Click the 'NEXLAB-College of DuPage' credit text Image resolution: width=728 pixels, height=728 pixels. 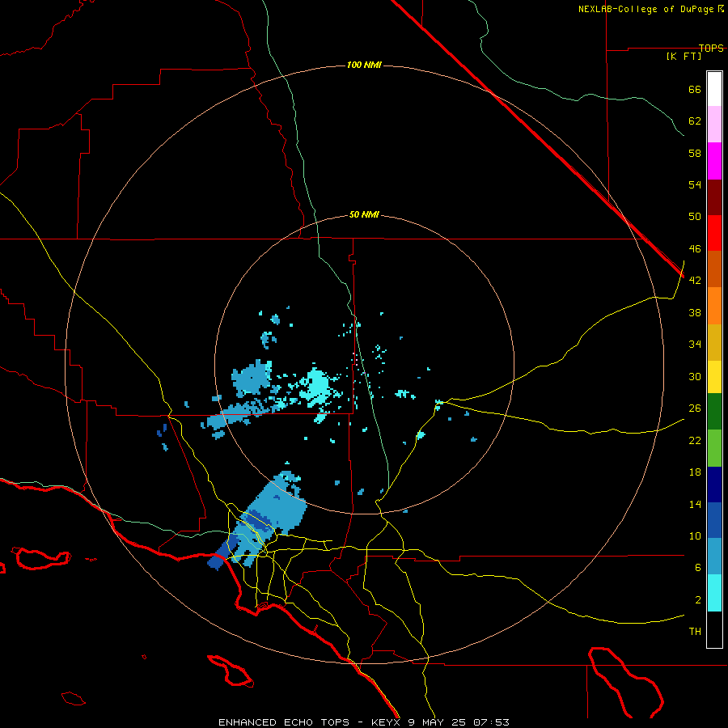point(645,9)
